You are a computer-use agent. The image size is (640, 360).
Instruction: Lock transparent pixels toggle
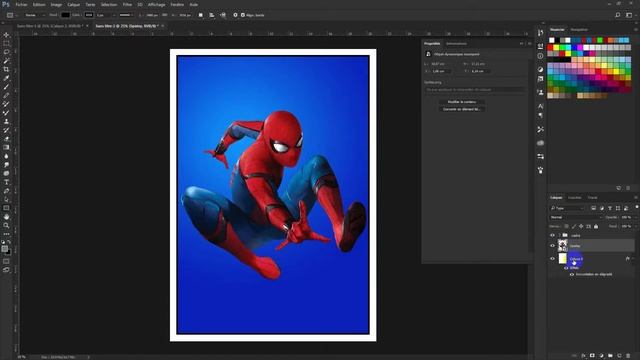pyautogui.click(x=566, y=227)
